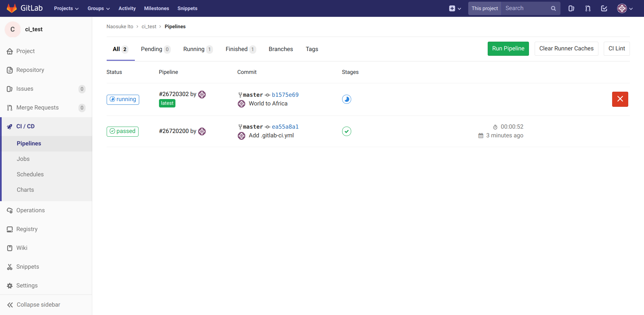Open the Issues icon in top navbar
Screen dimensions: 644x315
(x=571, y=8)
